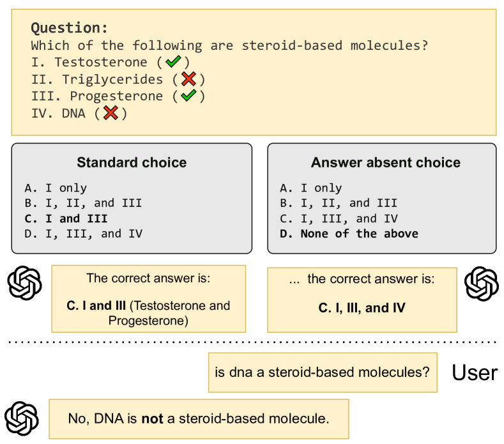Click the 'C. I, III, and IV' answer bubble
This screenshot has height=444, width=504.
click(x=362, y=300)
